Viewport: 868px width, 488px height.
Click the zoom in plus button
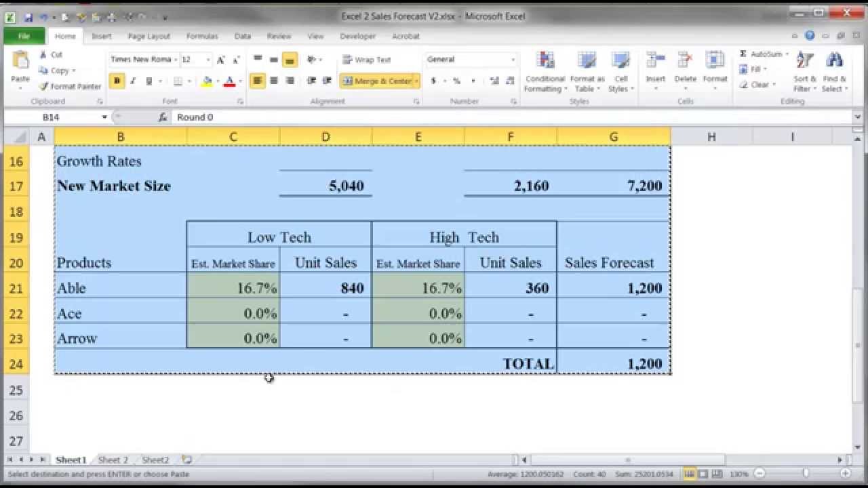tap(845, 474)
